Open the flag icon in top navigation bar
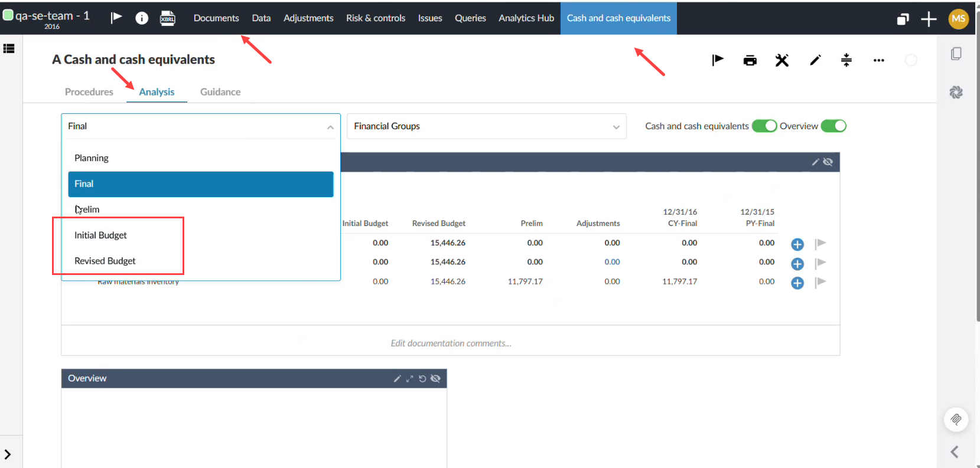 (116, 18)
